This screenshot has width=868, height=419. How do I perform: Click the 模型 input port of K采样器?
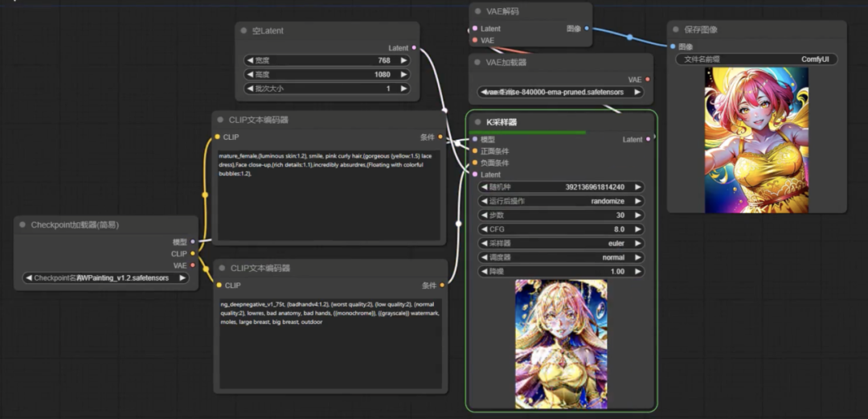(x=475, y=139)
